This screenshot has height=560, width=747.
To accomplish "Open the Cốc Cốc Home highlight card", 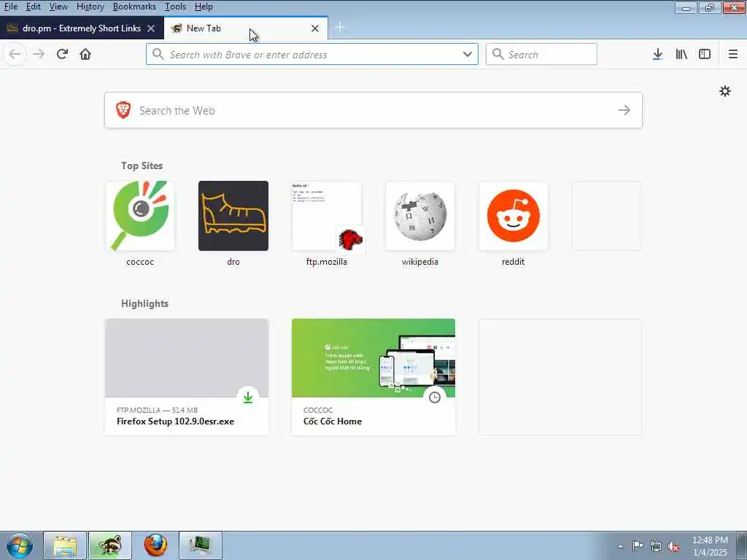I will coord(373,377).
